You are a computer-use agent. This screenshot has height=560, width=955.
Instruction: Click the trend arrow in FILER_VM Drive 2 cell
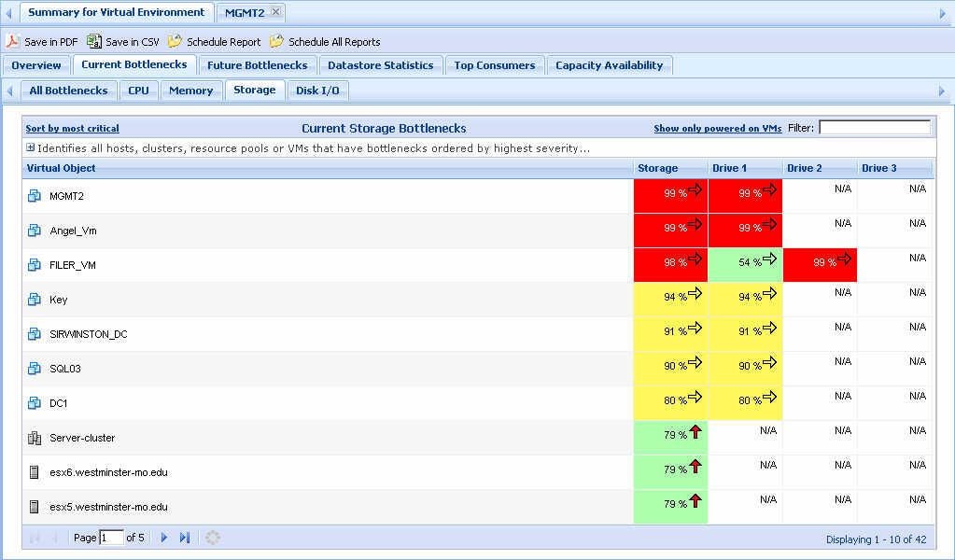(844, 259)
